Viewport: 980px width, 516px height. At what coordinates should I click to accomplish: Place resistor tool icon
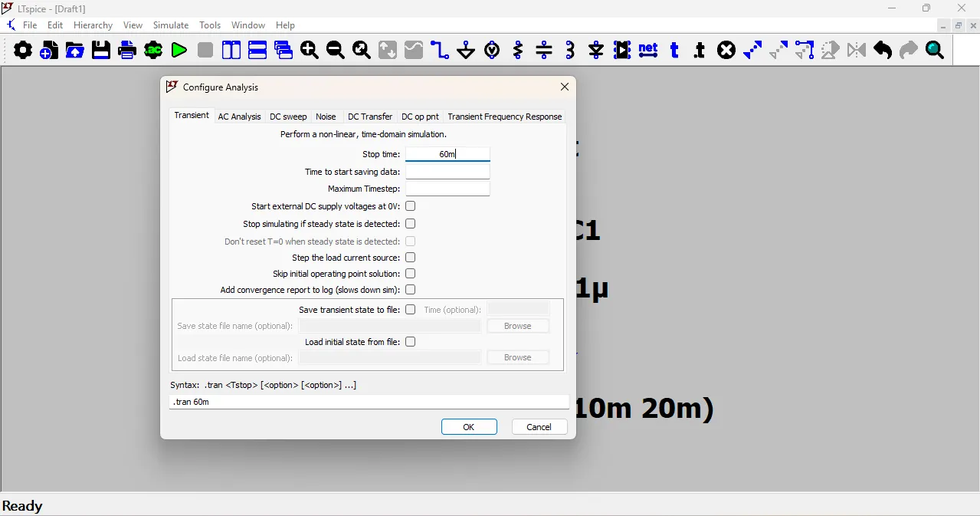518,51
